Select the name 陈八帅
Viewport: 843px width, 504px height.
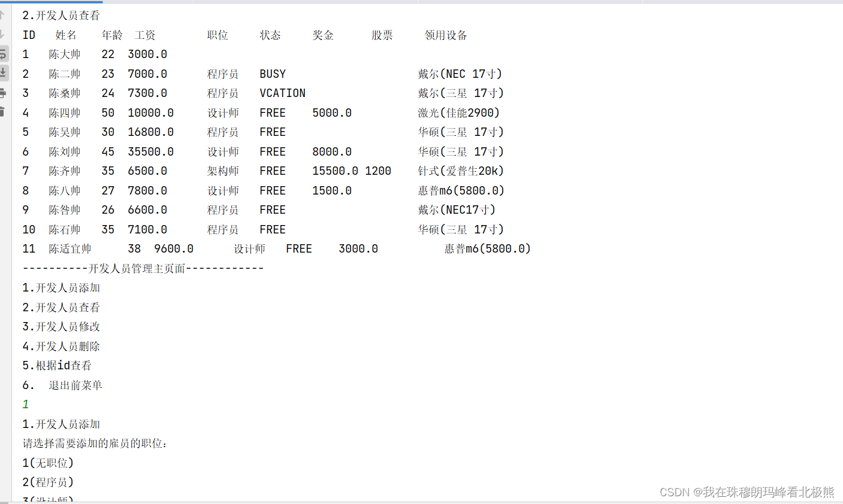65,190
